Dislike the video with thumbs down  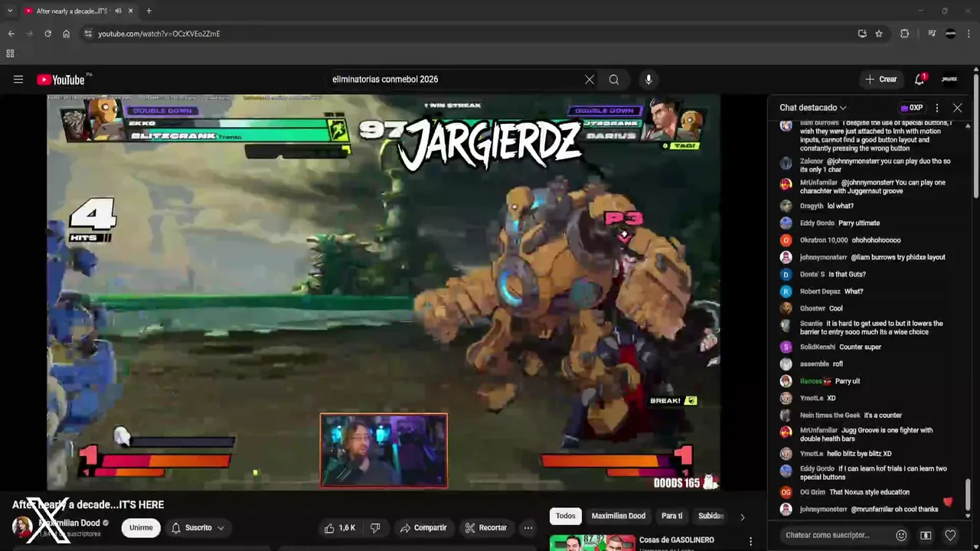coord(375,528)
